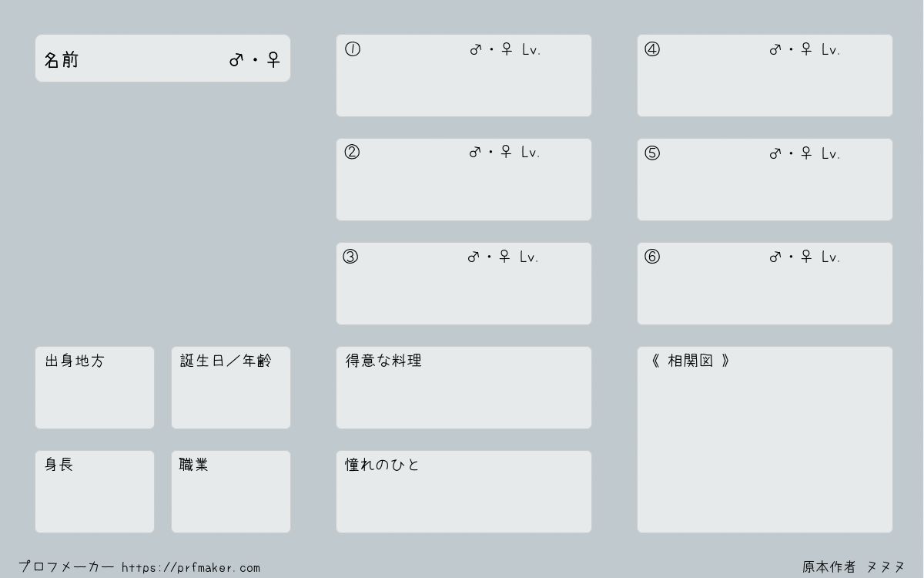The width and height of the screenshot is (924, 578).
Task: Select the 身長 box
Action: pyautogui.click(x=95, y=492)
